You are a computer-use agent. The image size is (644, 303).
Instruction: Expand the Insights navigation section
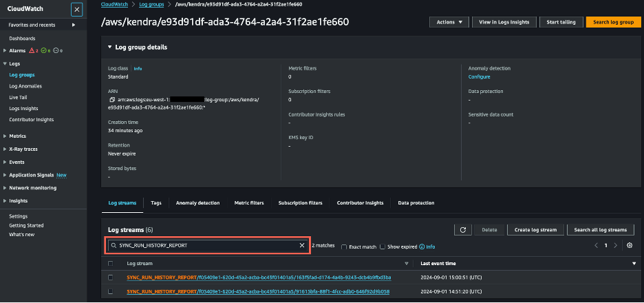tap(5, 201)
